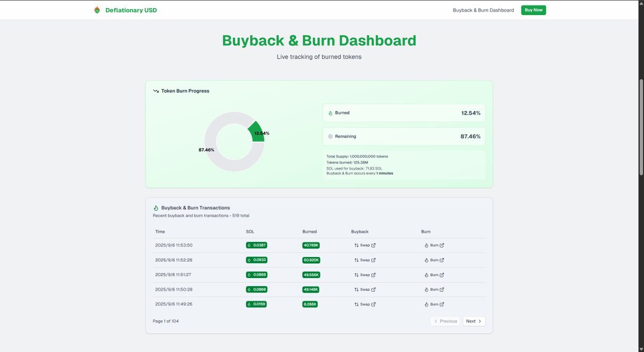Click the Page 1 of 104 label

(166, 321)
